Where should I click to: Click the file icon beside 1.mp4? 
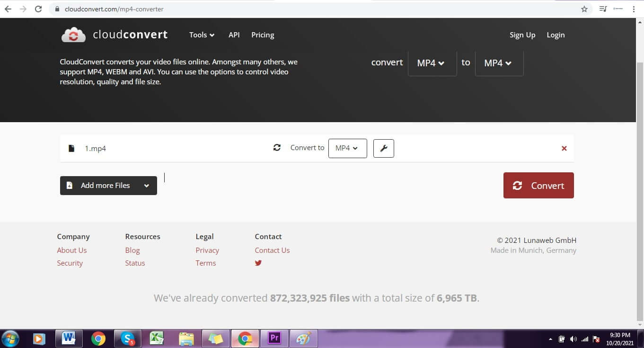[71, 148]
